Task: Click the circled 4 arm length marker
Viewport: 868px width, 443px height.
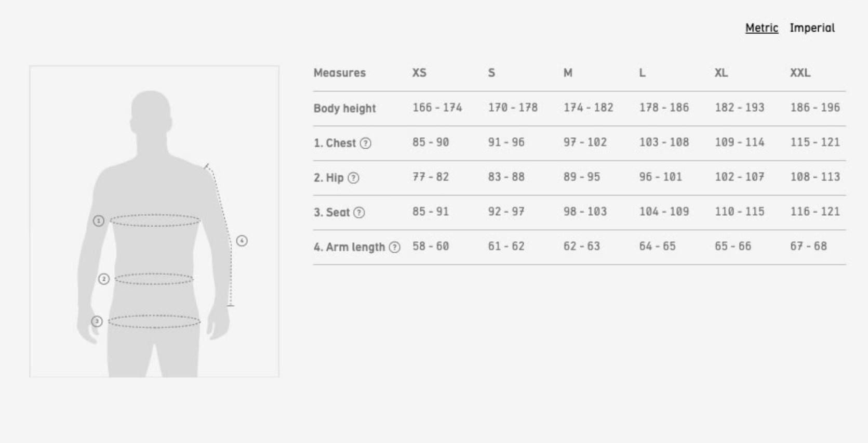Action: [x=242, y=241]
